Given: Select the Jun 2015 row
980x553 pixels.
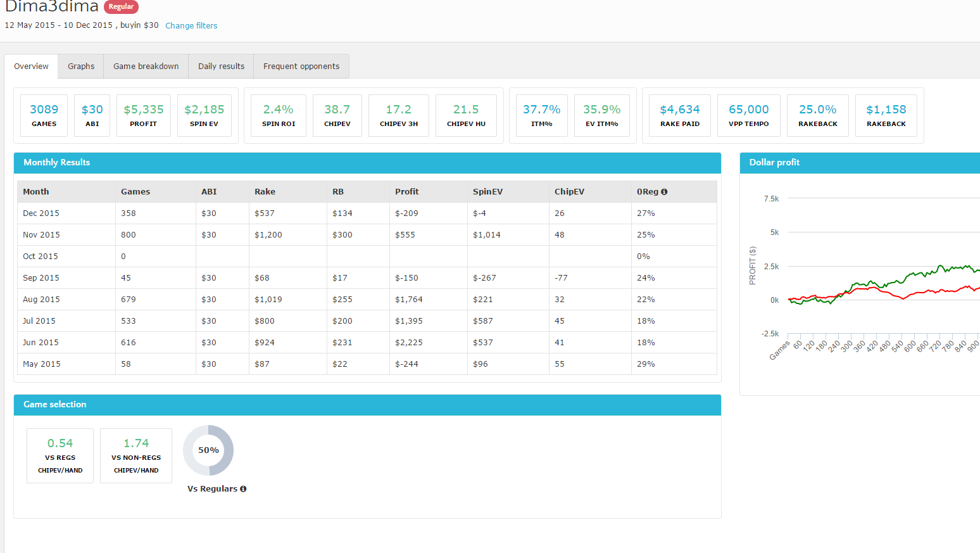Looking at the screenshot, I should coord(367,343).
